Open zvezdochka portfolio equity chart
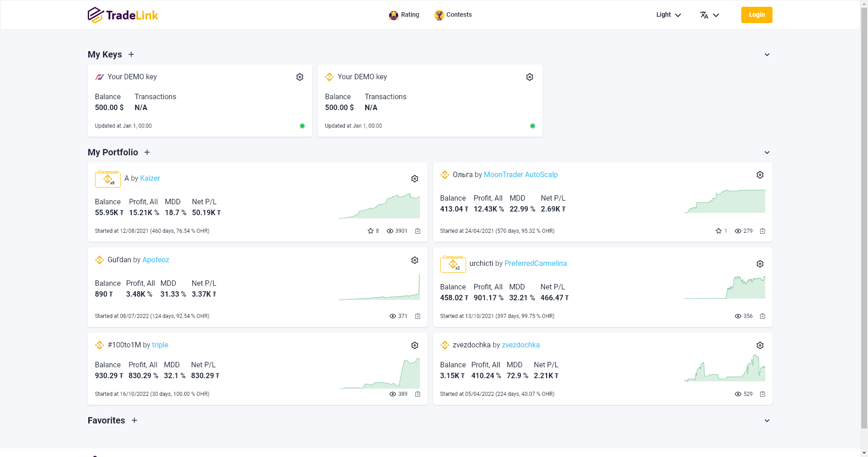The width and height of the screenshot is (868, 457). 725,368
